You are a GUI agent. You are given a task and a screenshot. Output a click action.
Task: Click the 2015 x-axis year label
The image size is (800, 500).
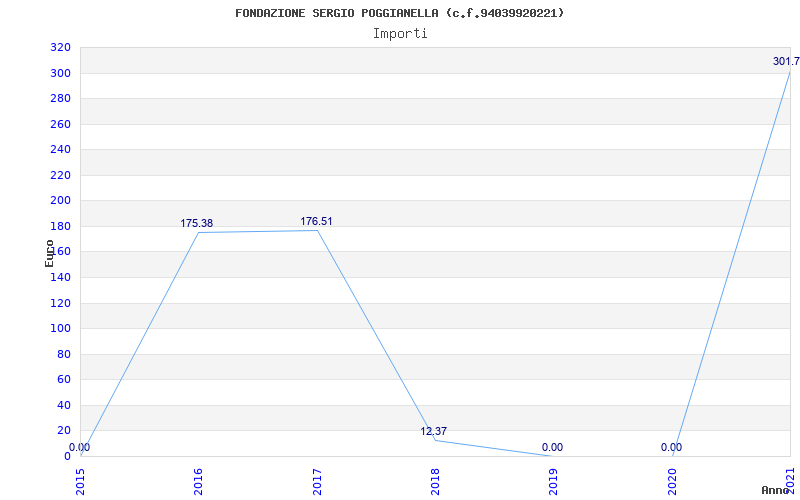tap(80, 482)
